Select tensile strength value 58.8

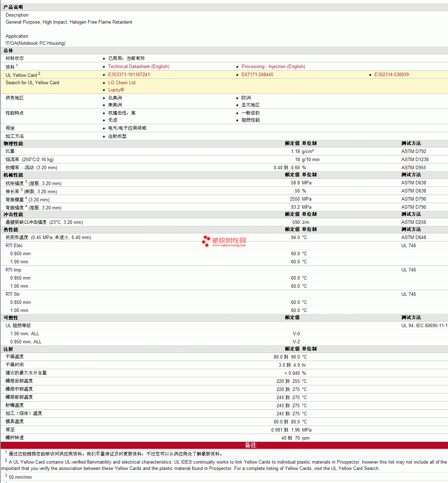pyautogui.click(x=295, y=183)
